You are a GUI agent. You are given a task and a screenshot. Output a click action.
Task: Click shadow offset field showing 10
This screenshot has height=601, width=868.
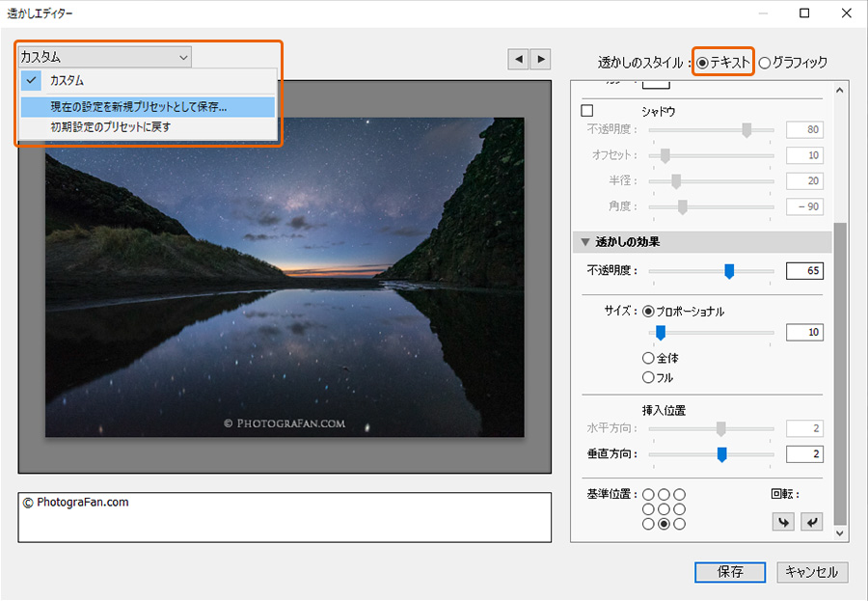[804, 155]
